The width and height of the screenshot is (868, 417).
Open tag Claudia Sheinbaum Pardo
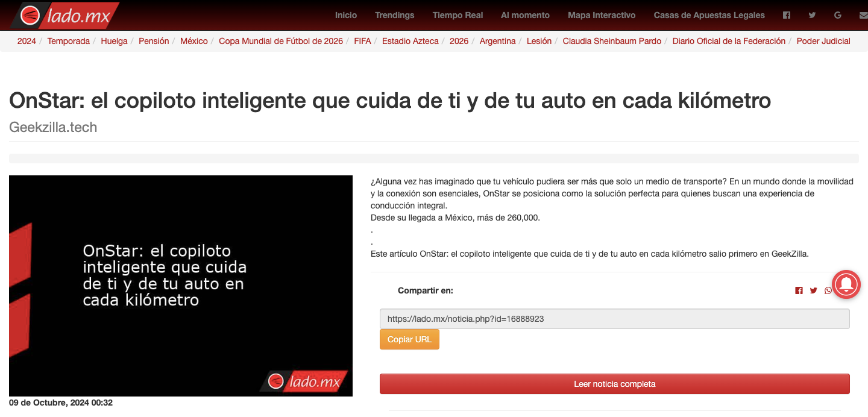(612, 41)
